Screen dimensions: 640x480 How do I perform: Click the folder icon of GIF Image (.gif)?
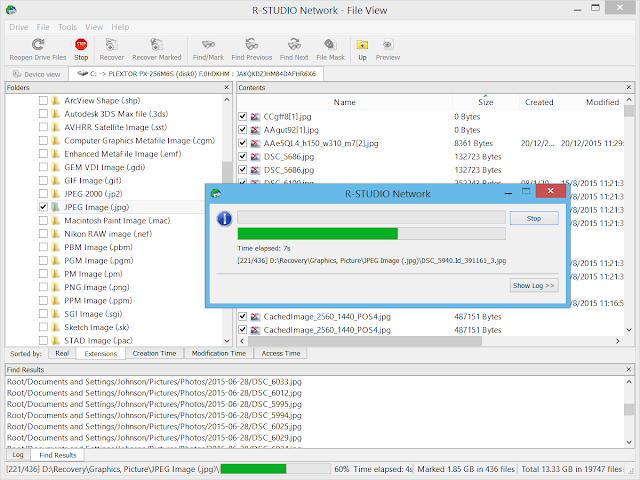tap(56, 180)
